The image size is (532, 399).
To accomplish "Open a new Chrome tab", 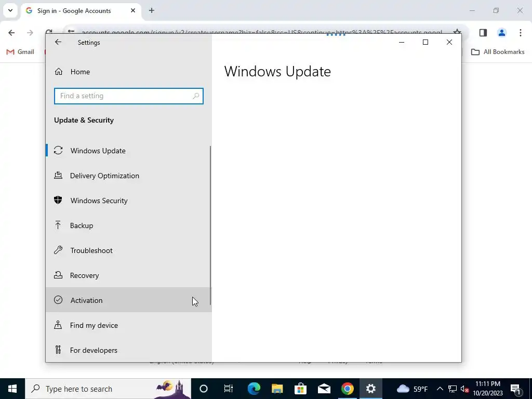I will (152, 11).
